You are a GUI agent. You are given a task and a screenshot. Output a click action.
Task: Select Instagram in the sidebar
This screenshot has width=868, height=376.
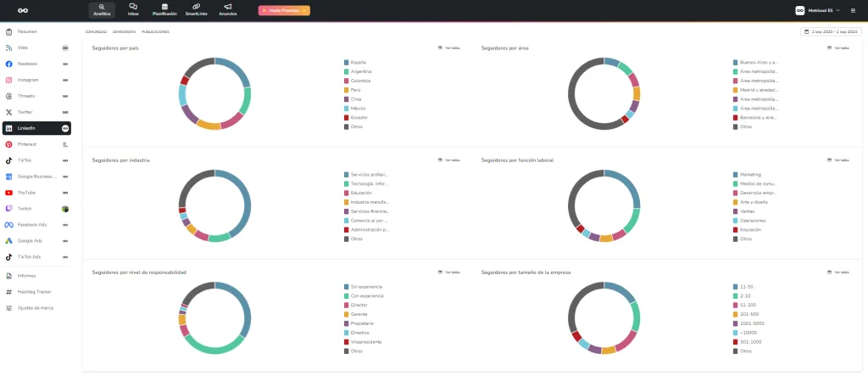pyautogui.click(x=28, y=80)
